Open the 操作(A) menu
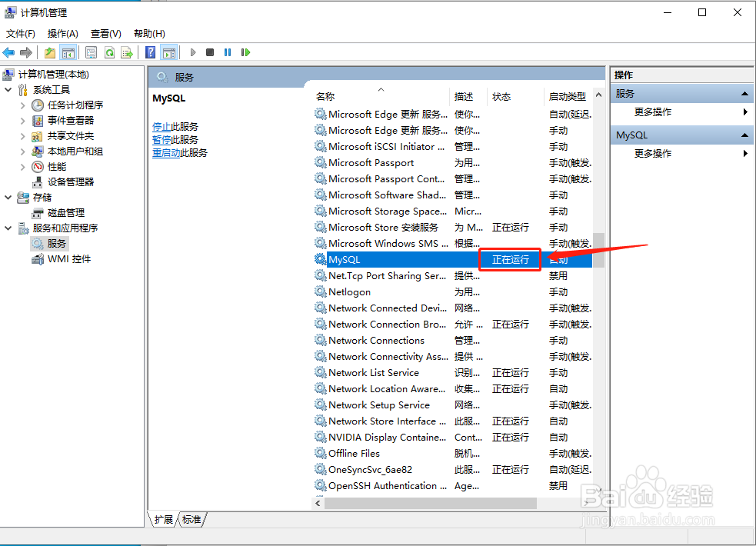The height and width of the screenshot is (546, 756). (62, 34)
